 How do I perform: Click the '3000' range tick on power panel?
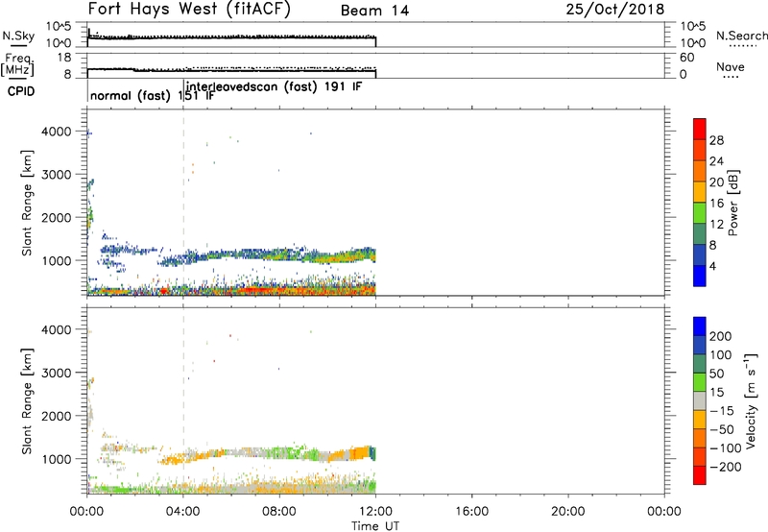pyautogui.click(x=58, y=175)
